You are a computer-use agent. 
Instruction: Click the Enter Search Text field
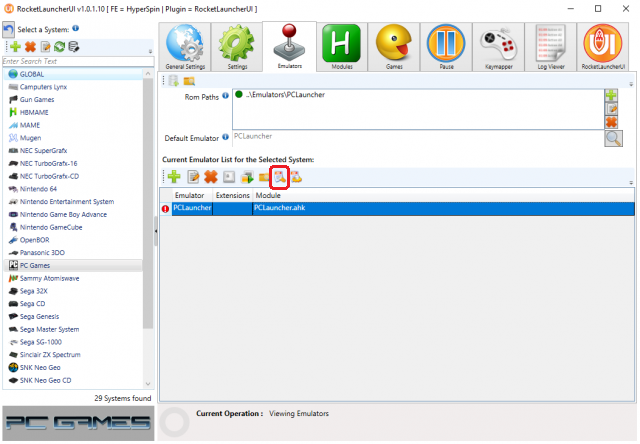point(78,61)
